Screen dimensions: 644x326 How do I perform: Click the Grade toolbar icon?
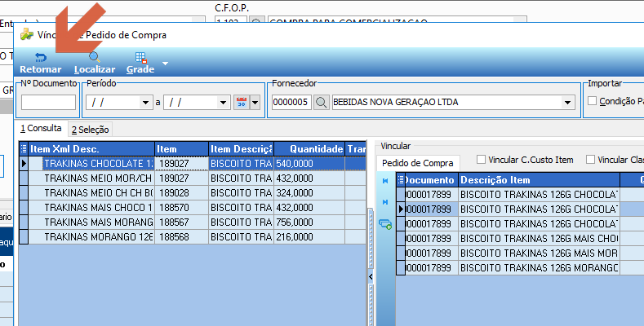coord(140,63)
